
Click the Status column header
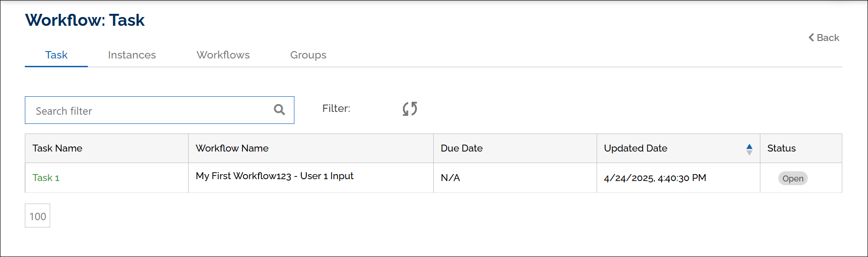coord(782,148)
